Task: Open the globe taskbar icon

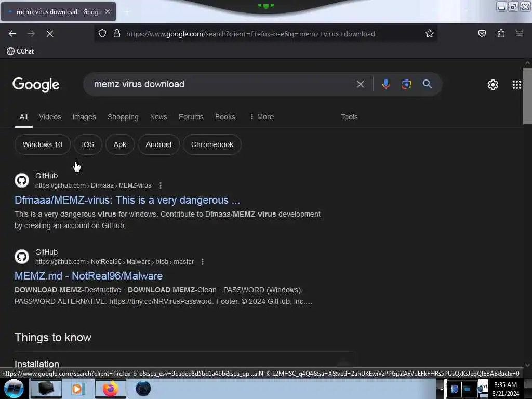Action: (x=143, y=389)
